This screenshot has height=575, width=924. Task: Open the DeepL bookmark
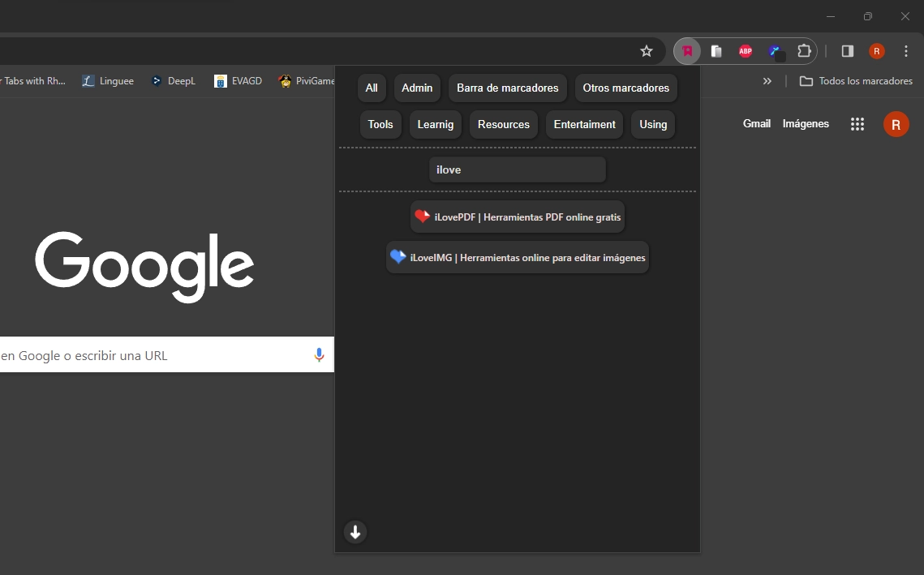pyautogui.click(x=174, y=81)
